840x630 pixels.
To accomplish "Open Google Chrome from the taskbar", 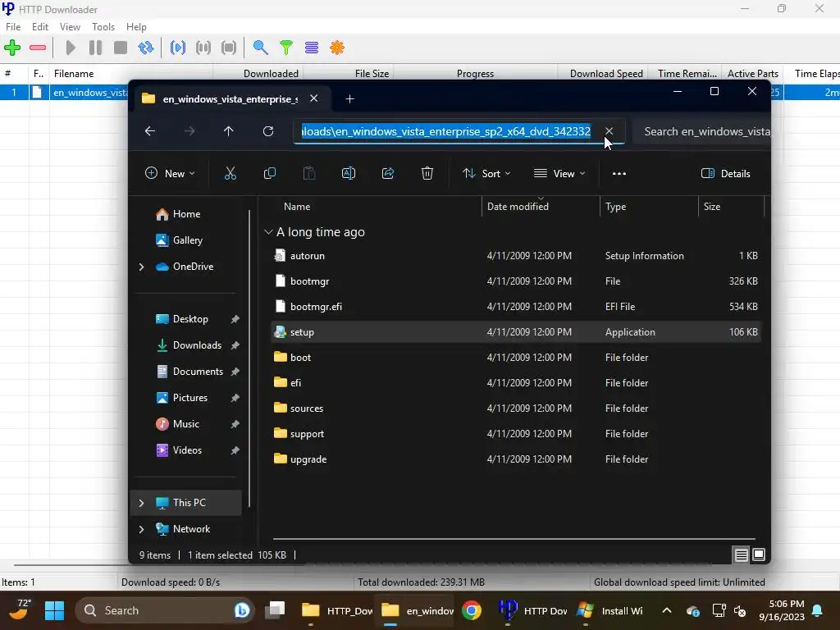I will tap(472, 610).
